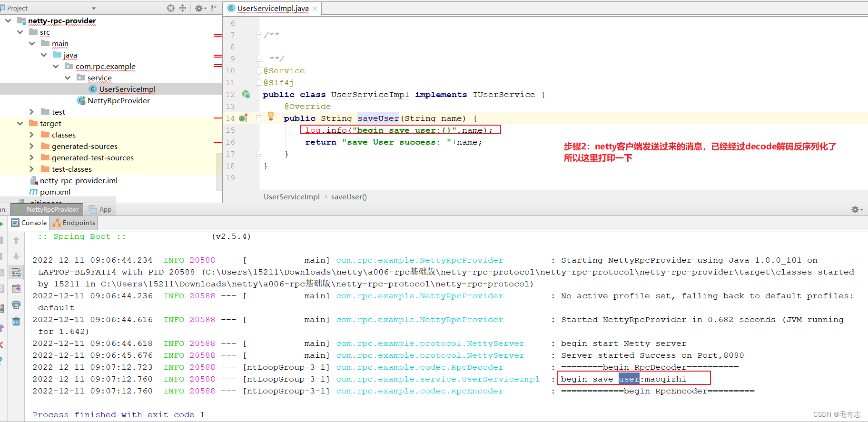Click the down-the-stack-trace arrow in console
The width and height of the screenshot is (868, 422).
click(x=16, y=256)
